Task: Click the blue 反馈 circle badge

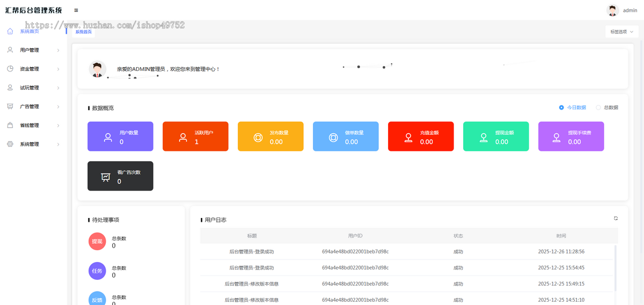Action: tap(97, 299)
